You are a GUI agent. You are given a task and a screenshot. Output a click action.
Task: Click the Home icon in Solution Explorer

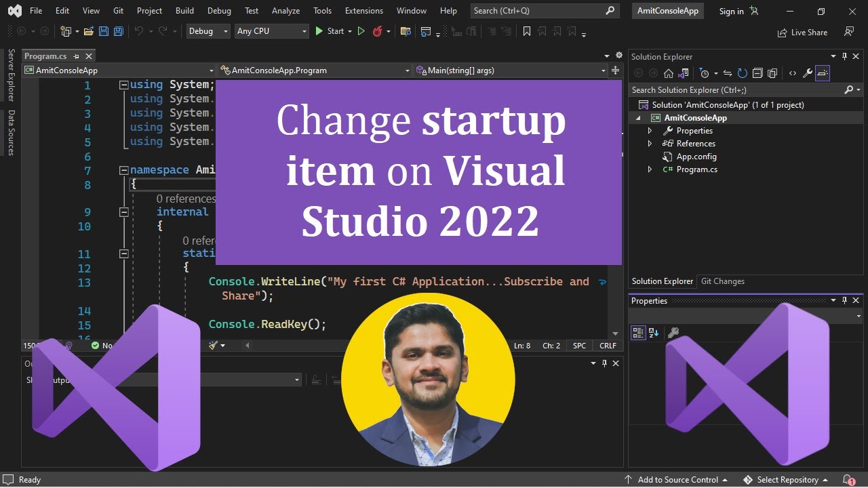pyautogui.click(x=669, y=73)
